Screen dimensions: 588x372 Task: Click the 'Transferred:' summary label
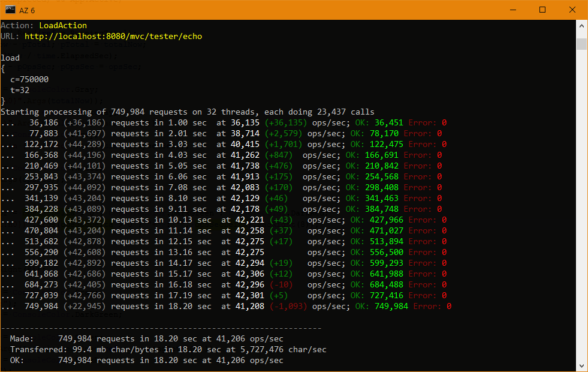[x=39, y=350]
